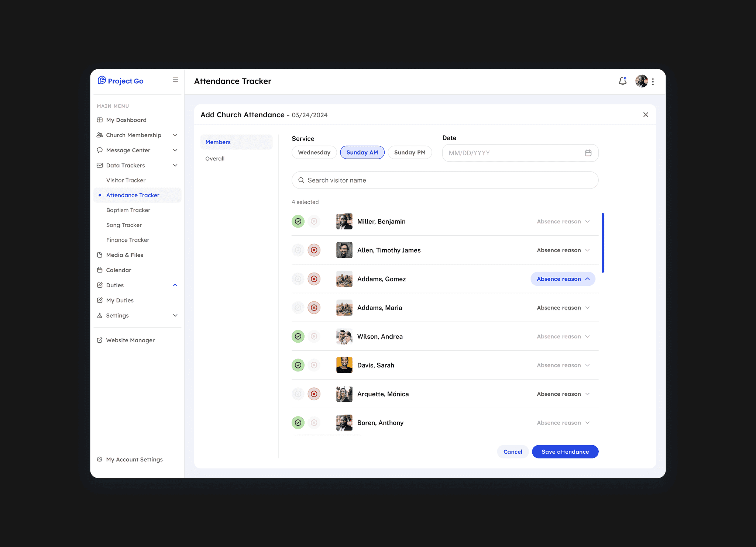
Task: Open Absence reason for Addams, Maria
Action: click(x=563, y=308)
